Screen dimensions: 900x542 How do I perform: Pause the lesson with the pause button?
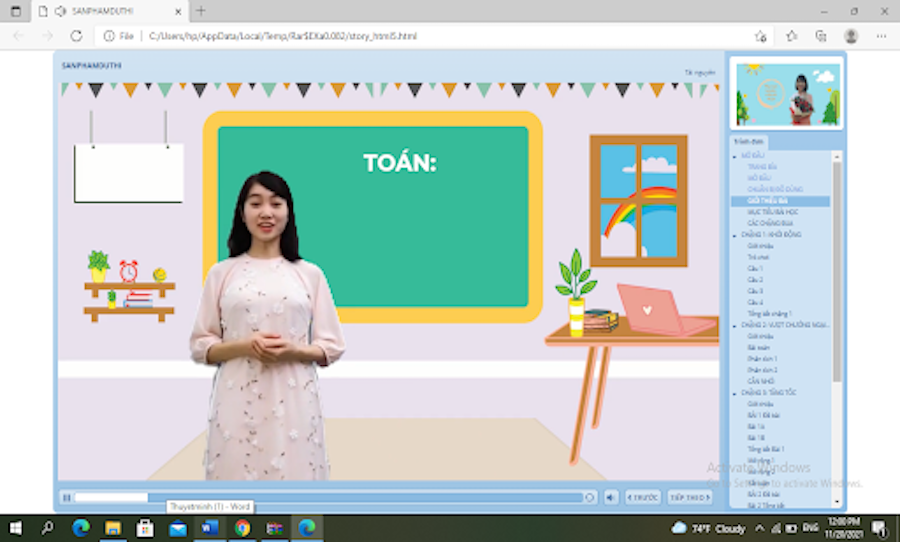coord(66,497)
